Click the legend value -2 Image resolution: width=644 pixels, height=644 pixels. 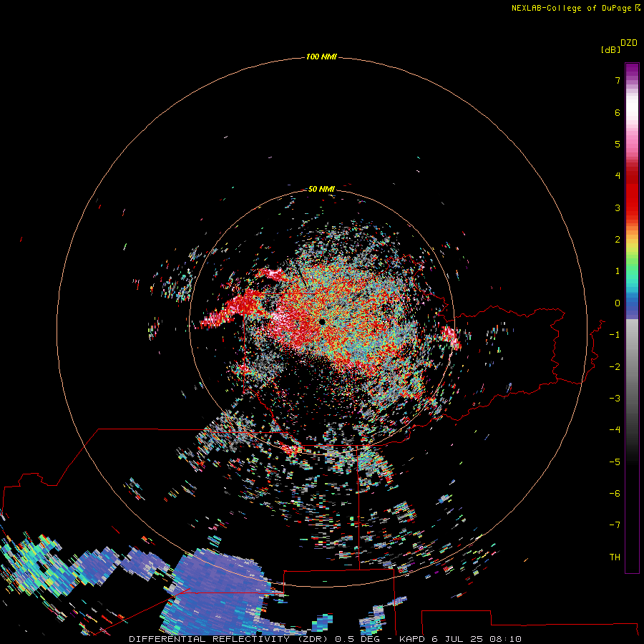click(x=615, y=367)
